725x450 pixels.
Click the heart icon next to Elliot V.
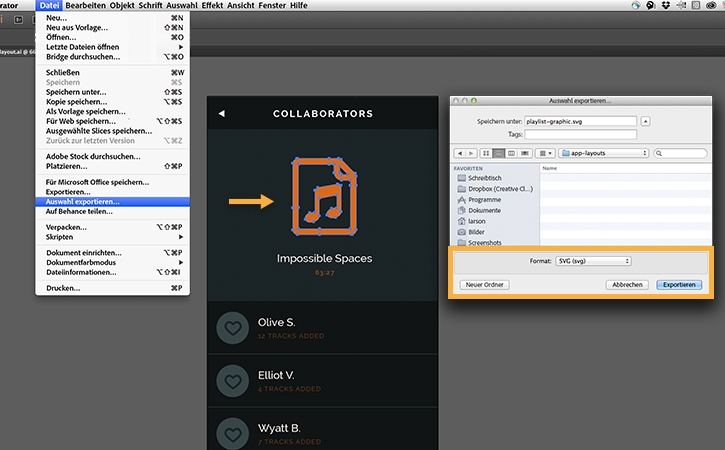coord(233,381)
